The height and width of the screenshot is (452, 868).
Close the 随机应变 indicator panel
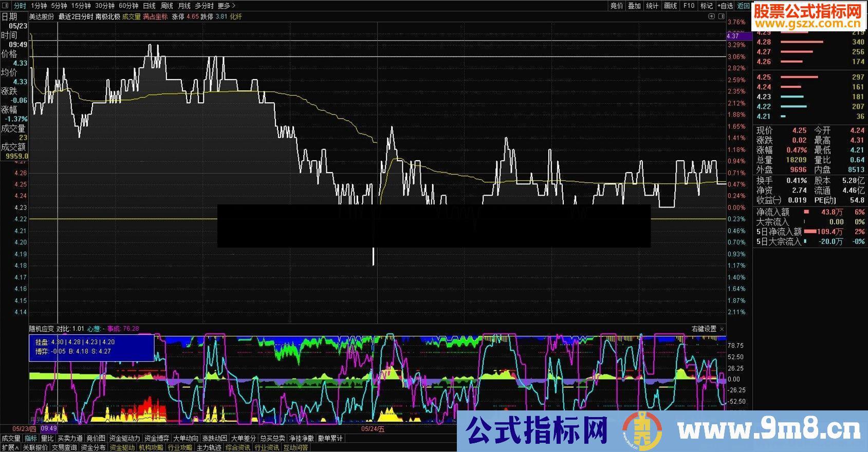pos(722,329)
